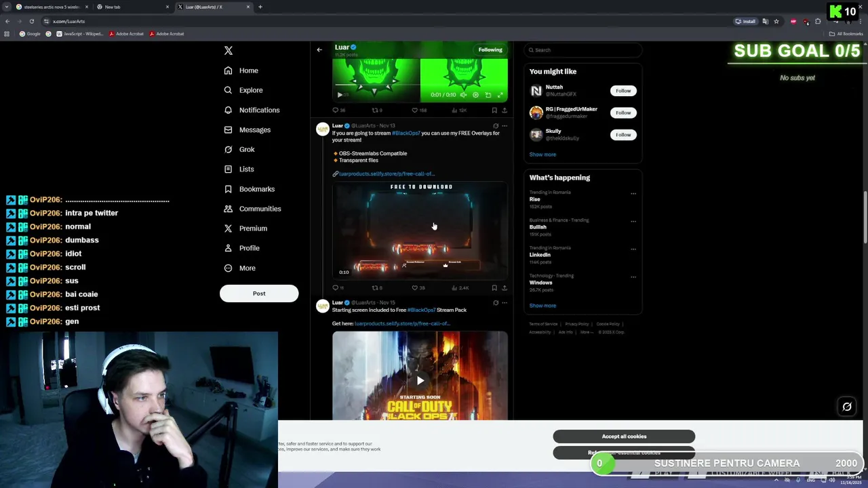Share the Nov 13 overlays post
Image resolution: width=868 pixels, height=488 pixels.
(x=504, y=287)
